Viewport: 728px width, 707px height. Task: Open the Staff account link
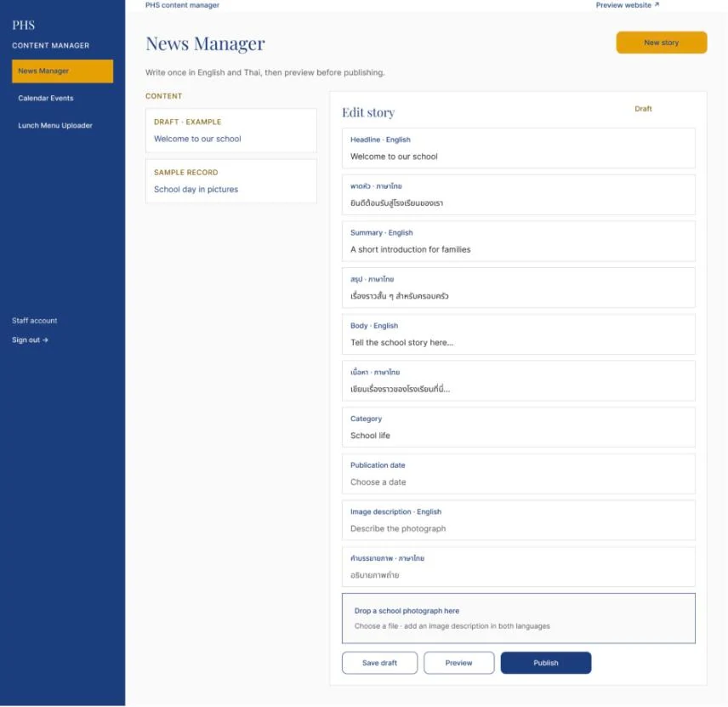click(x=34, y=321)
